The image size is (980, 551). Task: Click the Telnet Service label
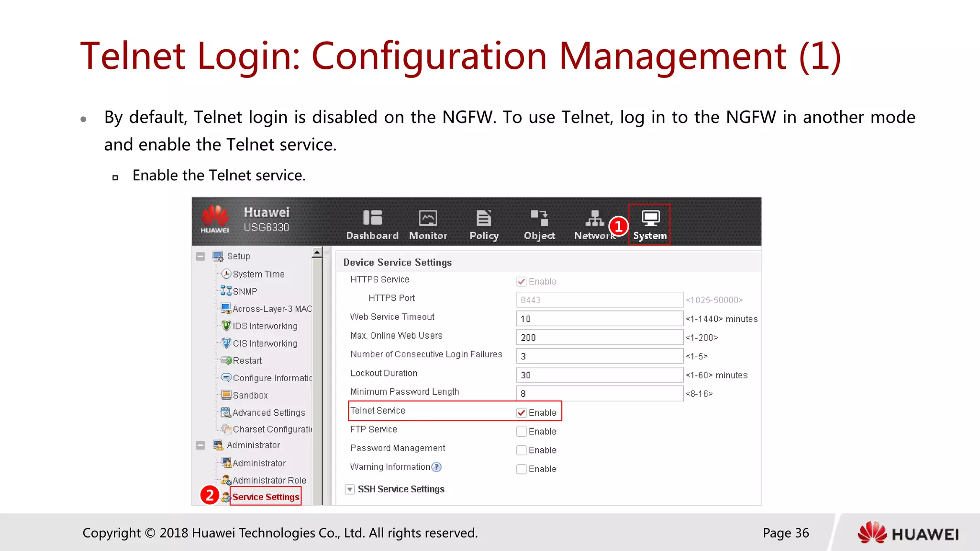(x=378, y=410)
